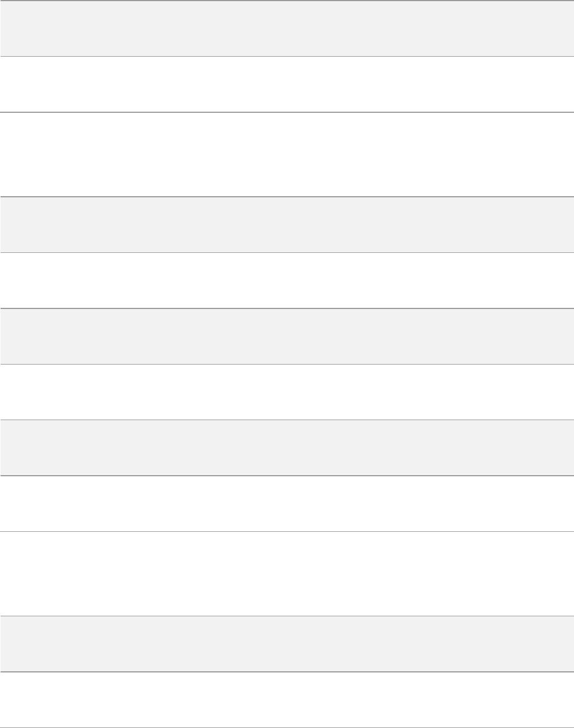Click the white row directly below the fourth gray row
Screen dimensions: 574x728
point(287,503)
